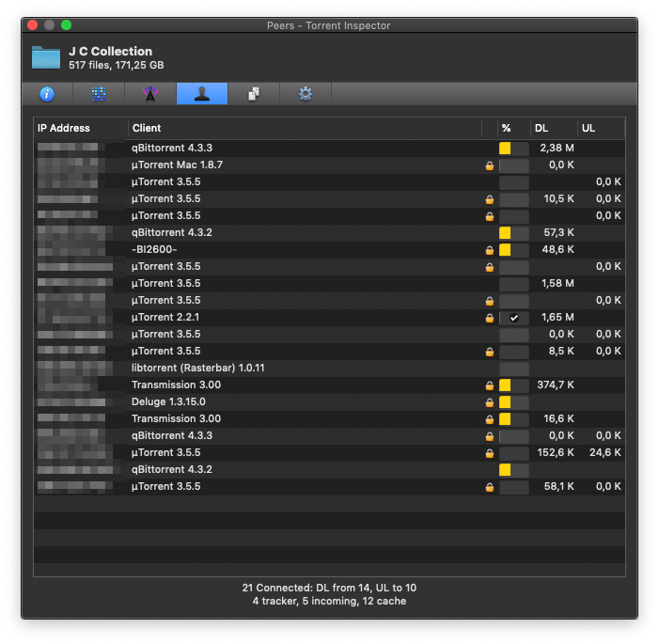
Task: Sort by Client column header
Action: tap(305, 128)
